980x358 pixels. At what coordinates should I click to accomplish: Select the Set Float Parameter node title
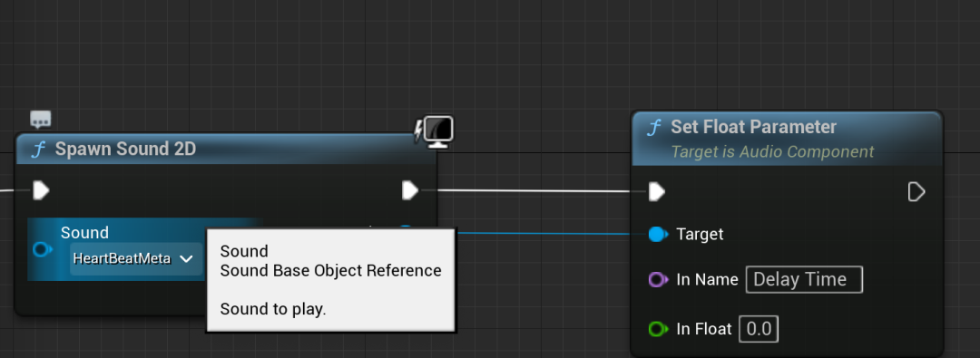[x=753, y=127]
